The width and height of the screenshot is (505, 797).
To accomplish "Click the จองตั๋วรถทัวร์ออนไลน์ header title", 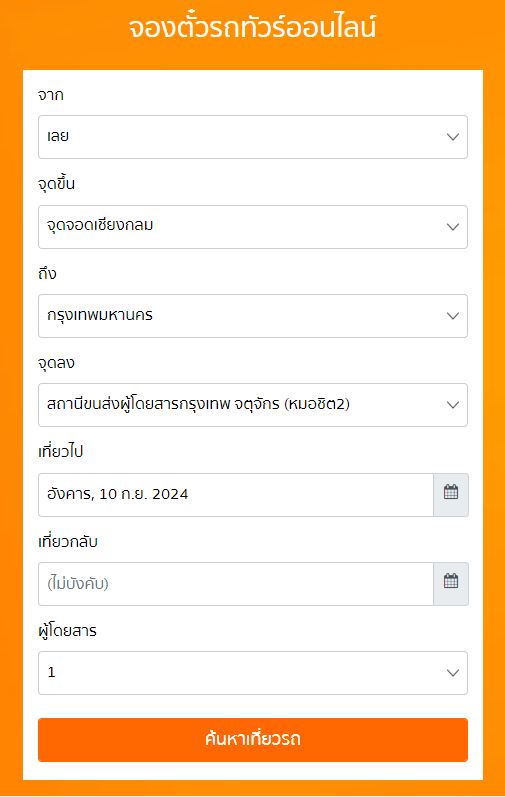I will (252, 27).
